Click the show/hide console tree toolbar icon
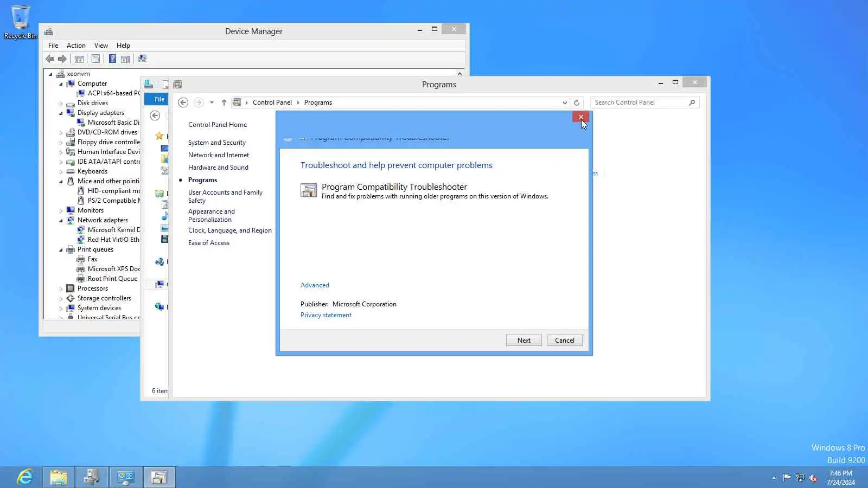 tap(79, 59)
